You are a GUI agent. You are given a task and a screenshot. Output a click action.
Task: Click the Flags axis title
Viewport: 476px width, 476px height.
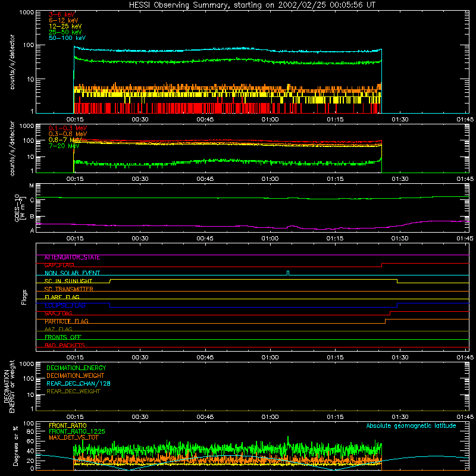point(24,297)
